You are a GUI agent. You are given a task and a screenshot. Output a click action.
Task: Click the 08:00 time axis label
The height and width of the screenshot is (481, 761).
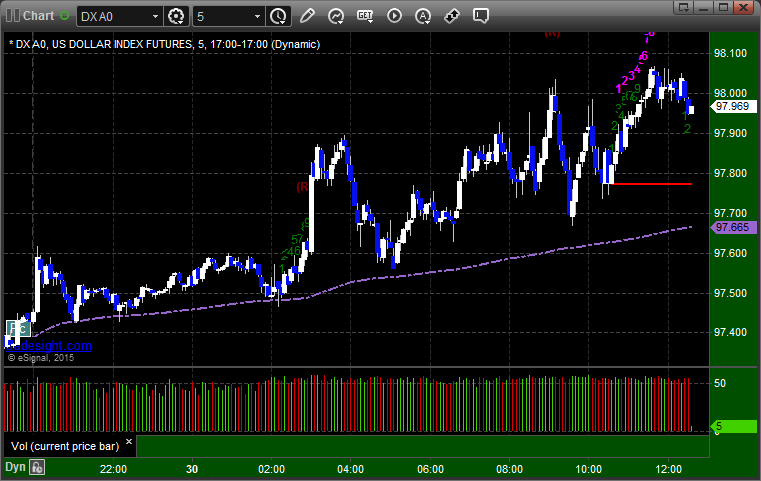click(x=510, y=469)
